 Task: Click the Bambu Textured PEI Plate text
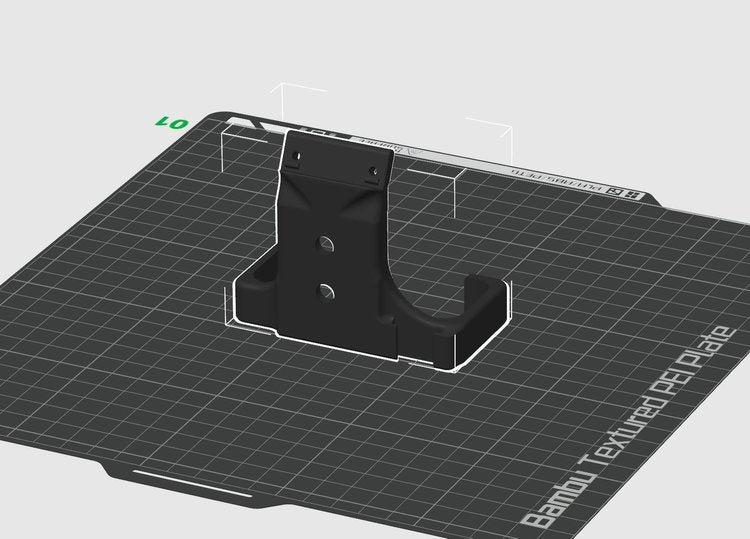643,427
